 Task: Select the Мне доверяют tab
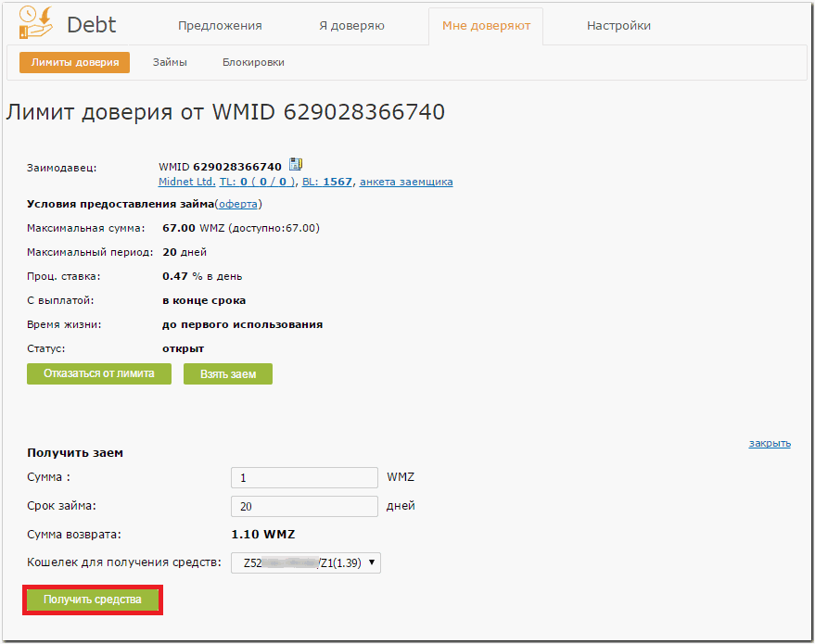[486, 25]
